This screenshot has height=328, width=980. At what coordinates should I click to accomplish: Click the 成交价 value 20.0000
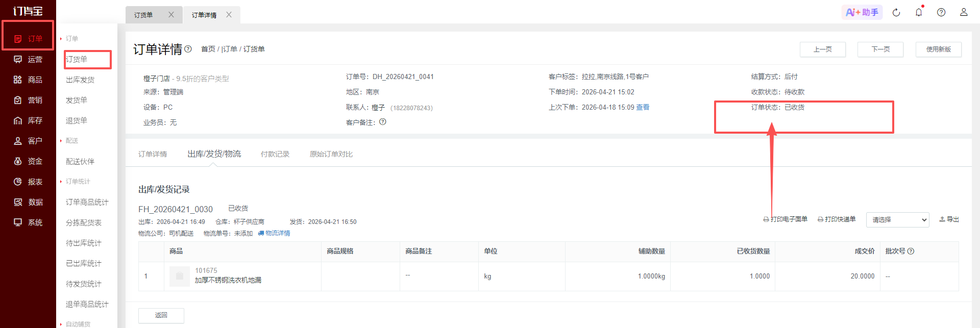[863, 276]
